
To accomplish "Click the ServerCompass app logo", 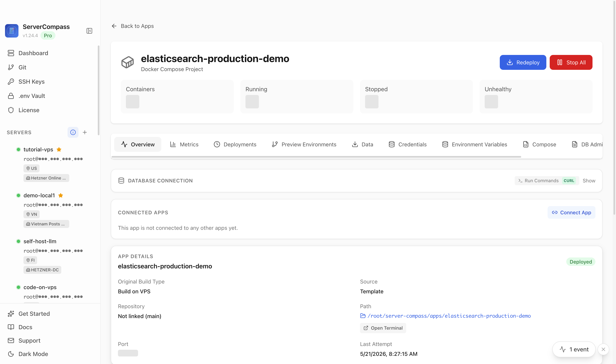I will (x=12, y=31).
